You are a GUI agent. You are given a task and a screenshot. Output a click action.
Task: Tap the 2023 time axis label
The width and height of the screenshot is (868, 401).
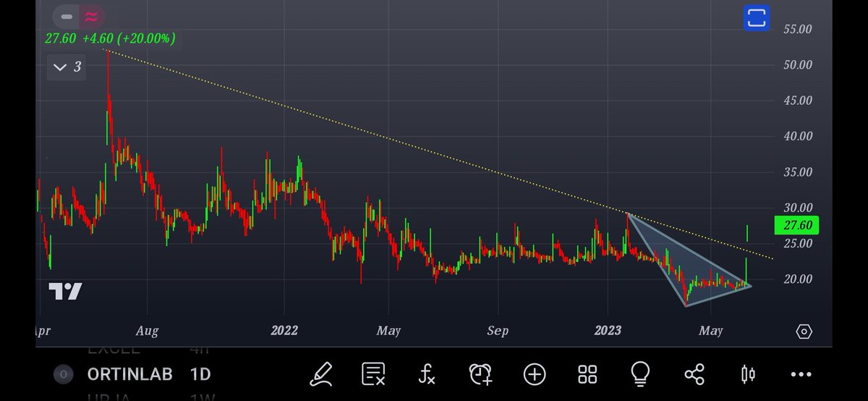click(x=608, y=331)
